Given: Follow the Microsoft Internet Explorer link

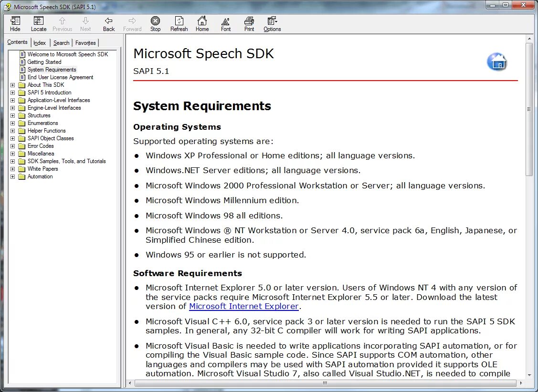Looking at the screenshot, I should 243,306.
